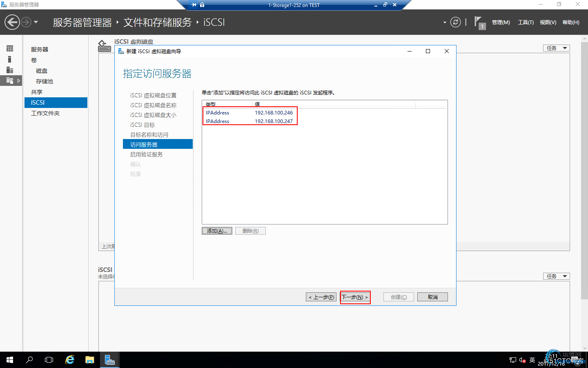Open the search icon on the taskbar
The width and height of the screenshot is (588, 368).
(29, 360)
